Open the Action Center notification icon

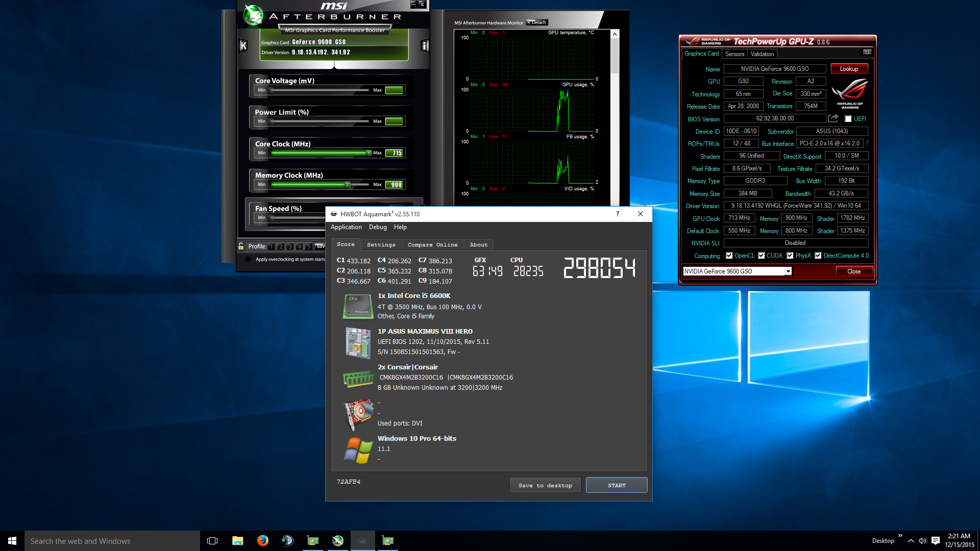[936, 541]
